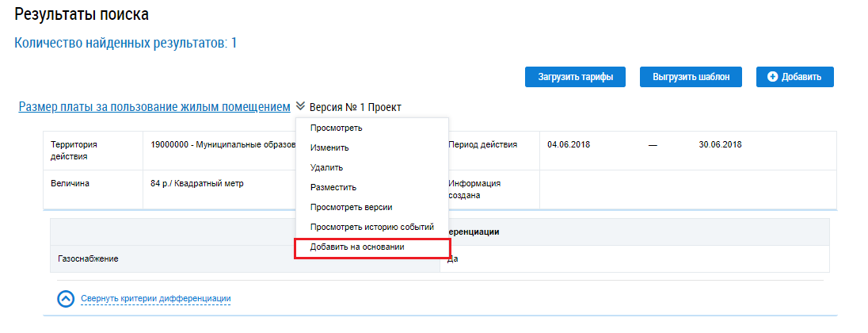This screenshot has height=333, width=868.
Task: Click the Версия № 1 Проект label
Action: click(356, 107)
